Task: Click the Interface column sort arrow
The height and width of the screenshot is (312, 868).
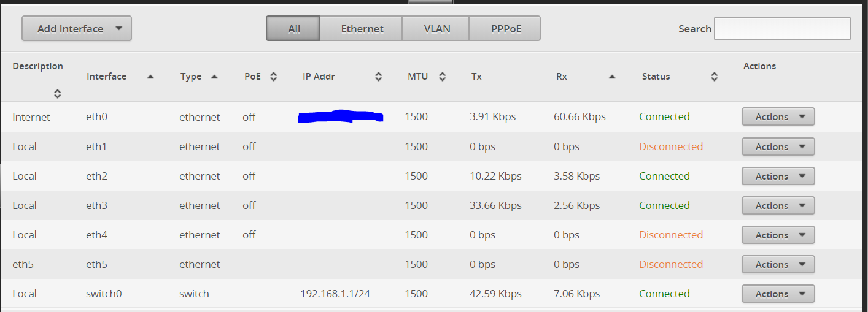Action: click(150, 77)
